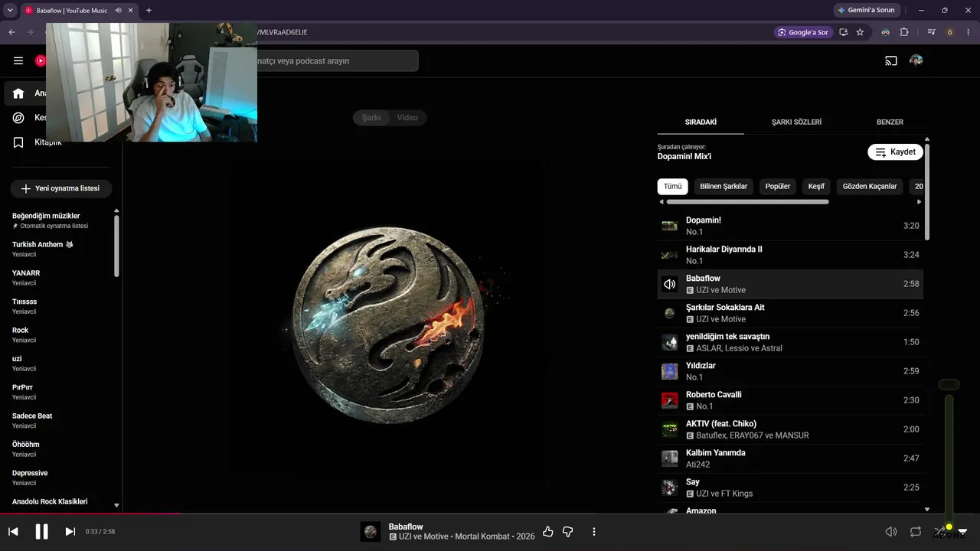Like the song Babaflow
This screenshot has height=551, width=980.
(547, 531)
